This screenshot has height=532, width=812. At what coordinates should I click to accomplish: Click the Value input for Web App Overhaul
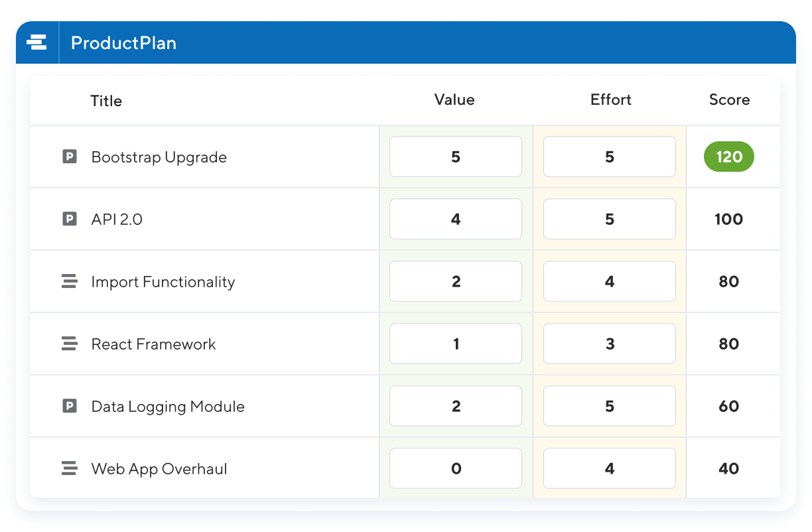tap(455, 468)
